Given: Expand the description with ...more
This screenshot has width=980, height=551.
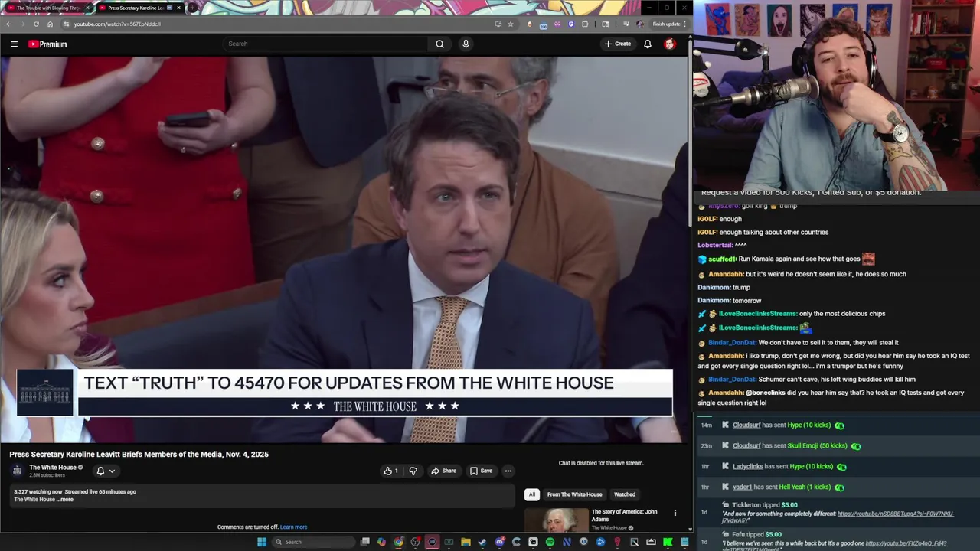Looking at the screenshot, I should [66, 500].
